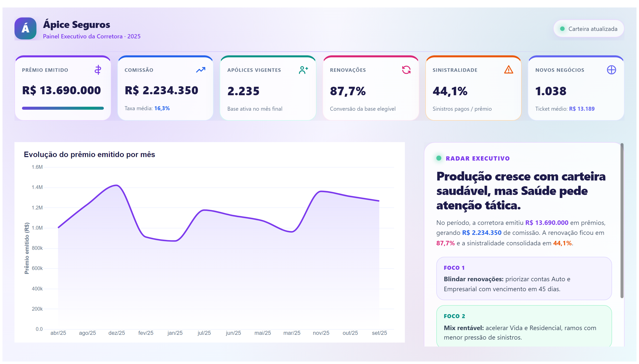Open the Foco 1 Blindar renovações card
This screenshot has height=364, width=639.
coord(524,278)
